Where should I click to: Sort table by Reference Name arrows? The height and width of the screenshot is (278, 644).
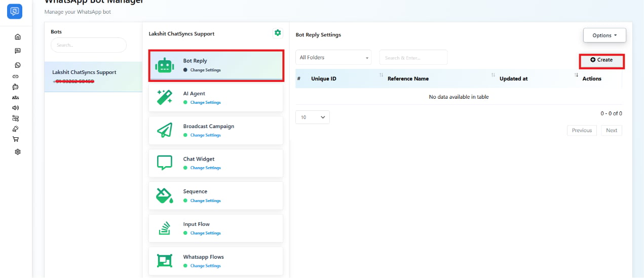[493, 75]
